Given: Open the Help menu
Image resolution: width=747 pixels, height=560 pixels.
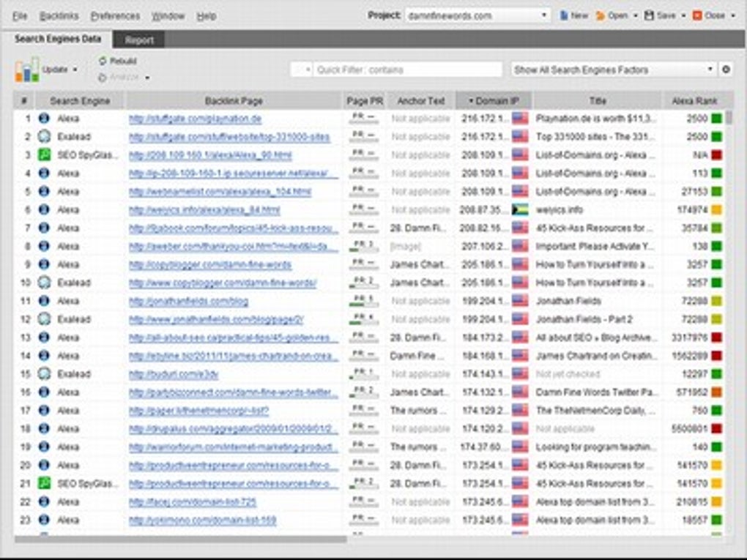Looking at the screenshot, I should point(207,16).
